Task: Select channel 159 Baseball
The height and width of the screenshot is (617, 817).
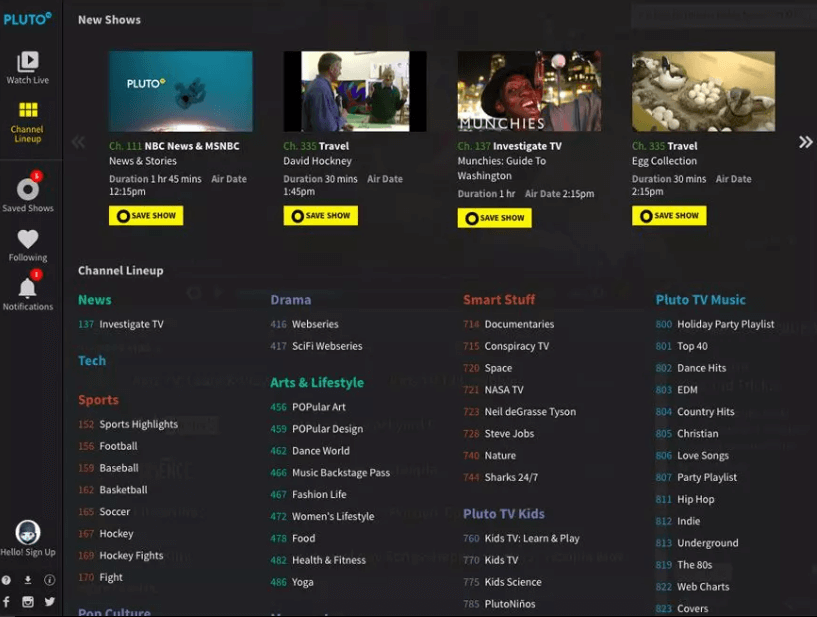Action: pos(108,468)
